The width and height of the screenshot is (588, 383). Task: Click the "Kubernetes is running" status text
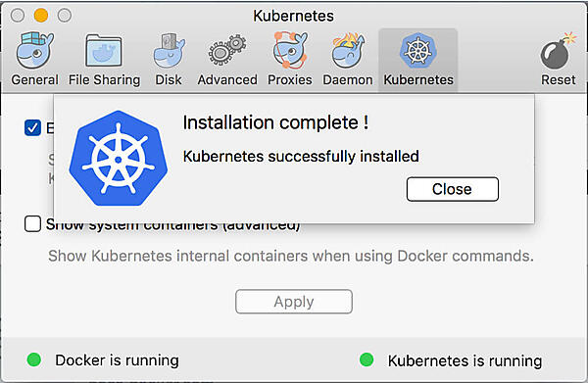coord(465,360)
